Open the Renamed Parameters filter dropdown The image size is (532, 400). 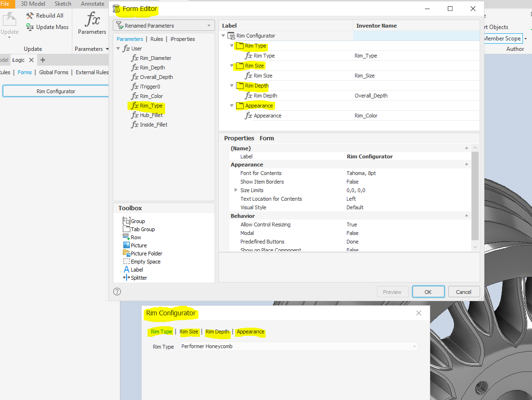coord(208,25)
